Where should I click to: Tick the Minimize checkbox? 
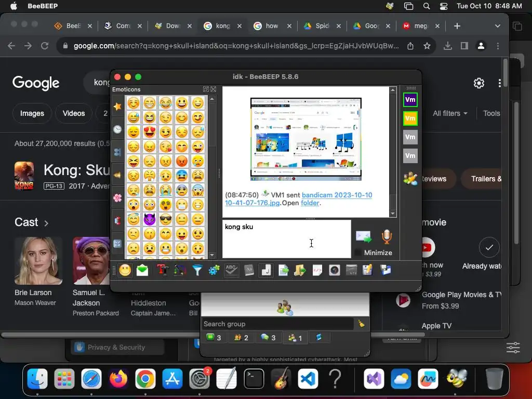357,252
